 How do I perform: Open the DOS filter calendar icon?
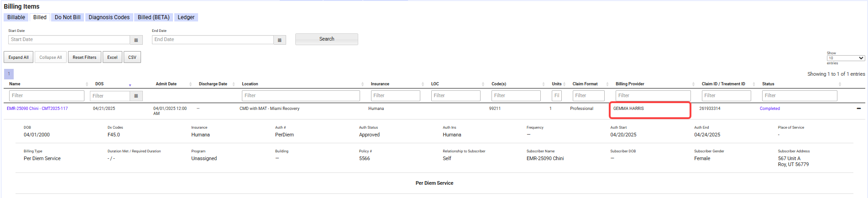click(x=136, y=96)
